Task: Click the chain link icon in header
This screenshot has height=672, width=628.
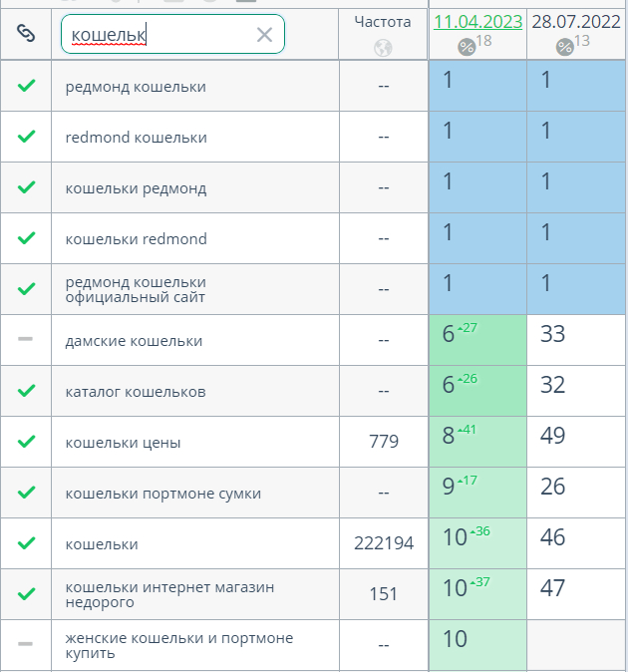Action: 26,33
